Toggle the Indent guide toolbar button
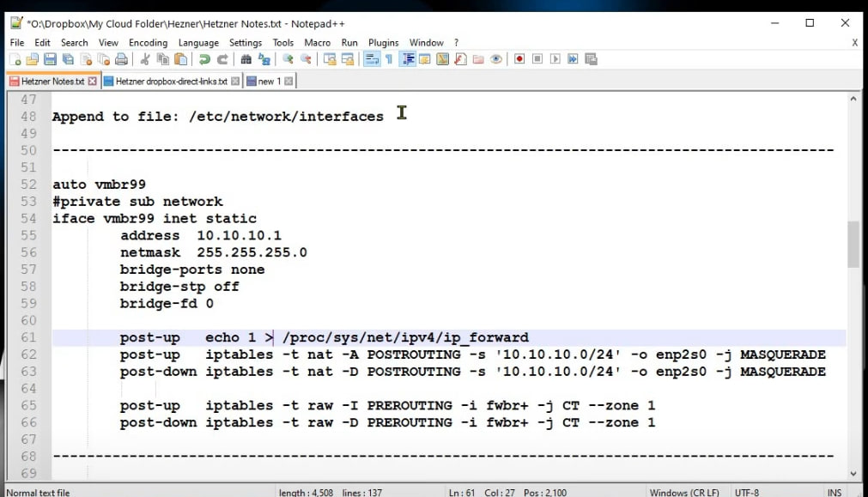 [408, 59]
